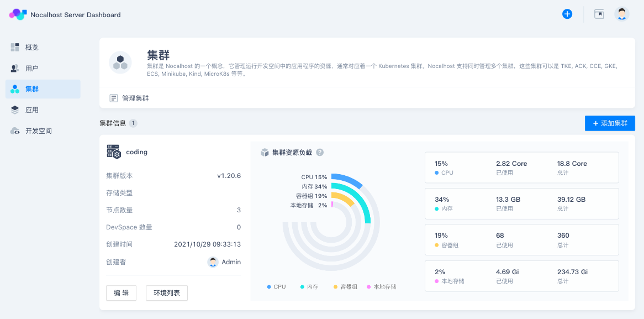Click the 234.73 Gi total storage value
Viewport: 644px width, 319px height.
click(573, 272)
